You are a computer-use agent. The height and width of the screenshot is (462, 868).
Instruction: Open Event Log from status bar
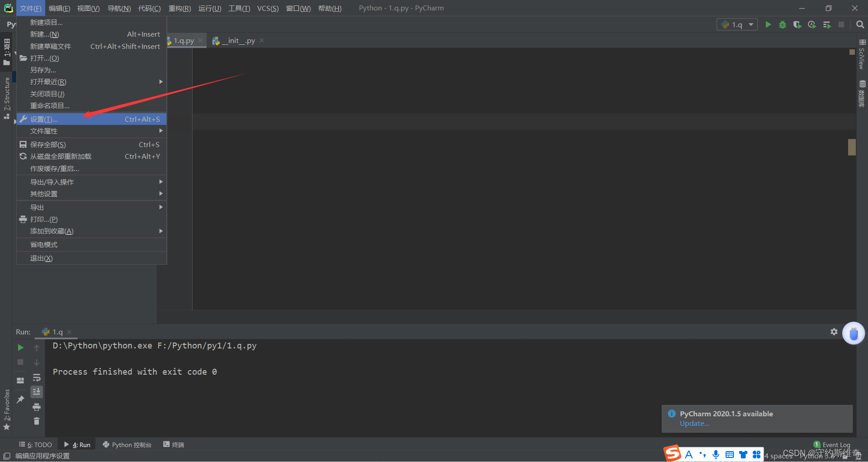(832, 445)
